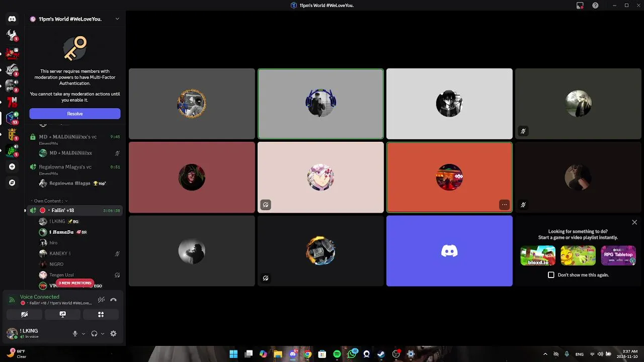Viewport: 644px width, 362px height.
Task: Select Regalowna Mlagya user under her vc
Action: pos(79,184)
